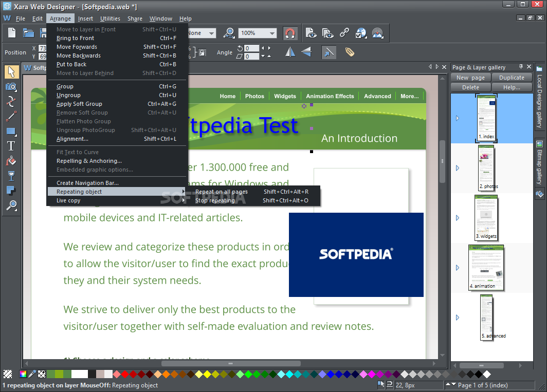Open the dropdown showing None
Image resolution: width=547 pixels, height=392 pixels.
point(211,33)
